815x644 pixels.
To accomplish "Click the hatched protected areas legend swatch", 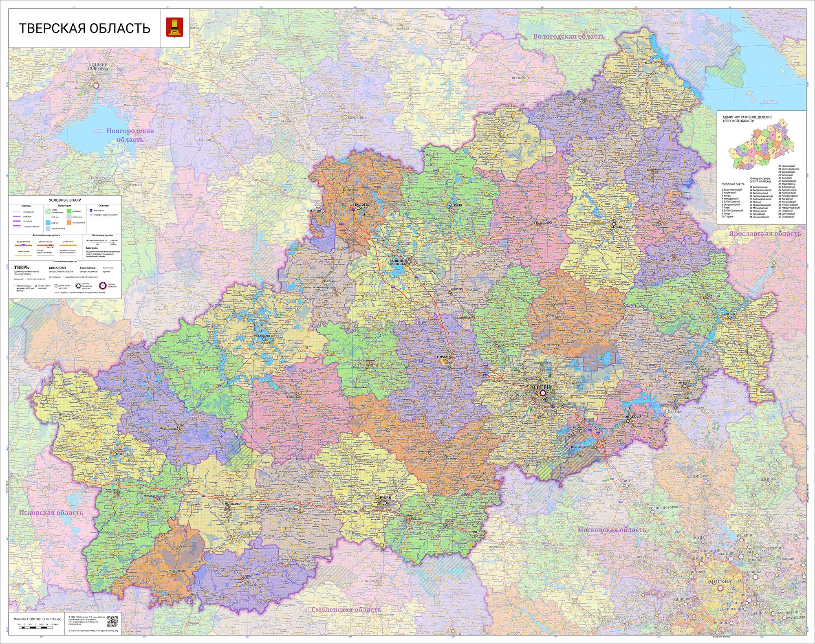I will (x=48, y=211).
